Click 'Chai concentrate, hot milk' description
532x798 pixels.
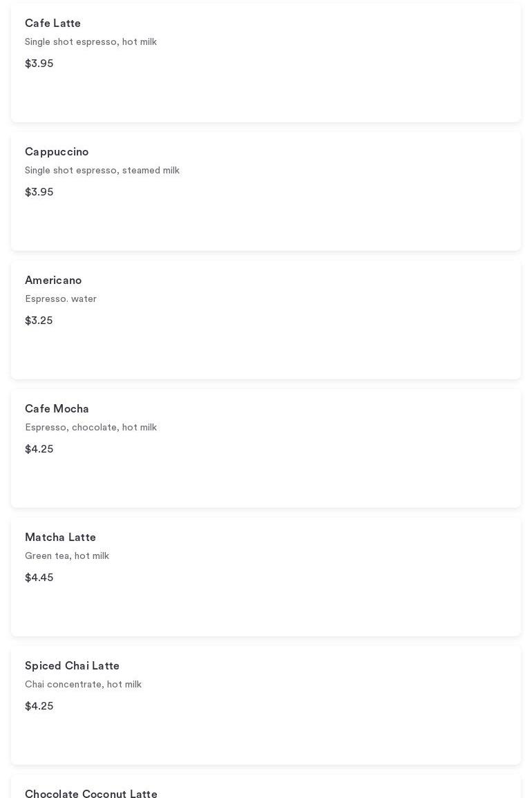click(83, 685)
